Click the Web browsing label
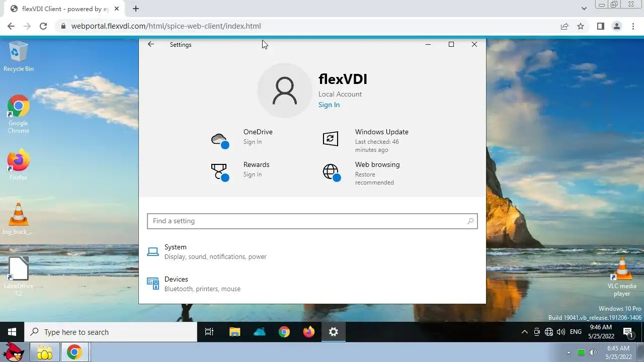644x362 pixels. click(x=377, y=164)
